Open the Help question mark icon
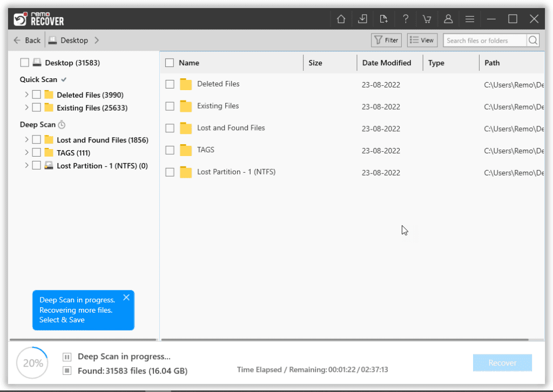 tap(406, 18)
